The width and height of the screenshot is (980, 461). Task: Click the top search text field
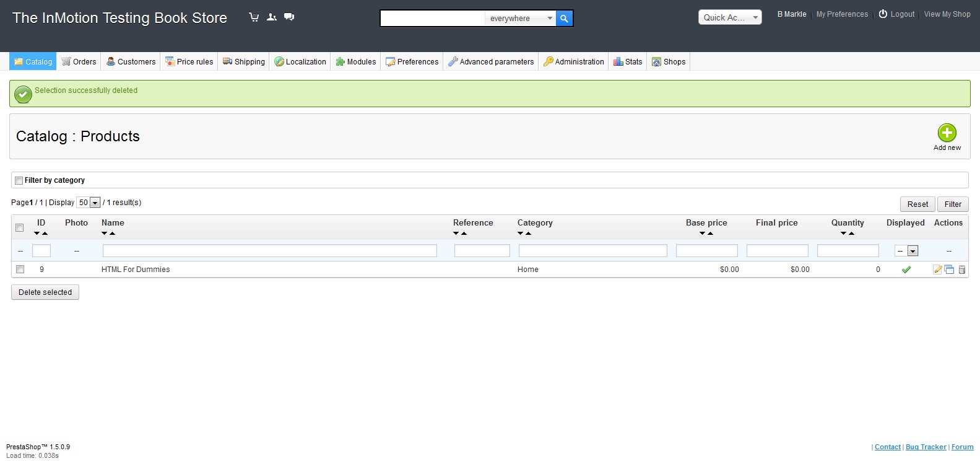click(x=433, y=19)
